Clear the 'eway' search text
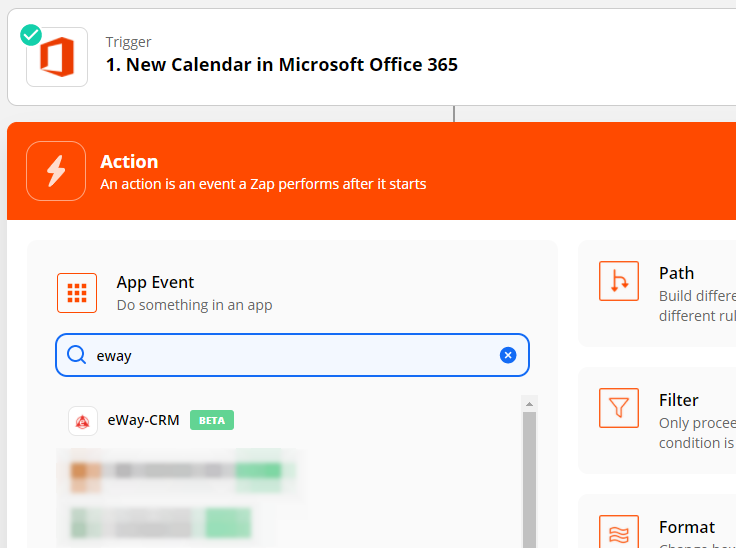The image size is (736, 548). coord(508,355)
